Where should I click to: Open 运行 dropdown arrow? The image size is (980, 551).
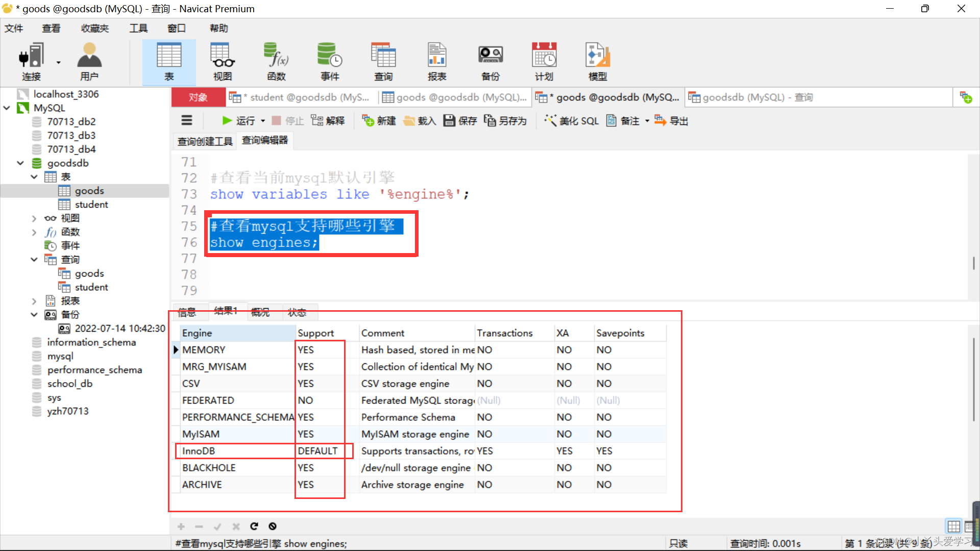[x=263, y=121]
